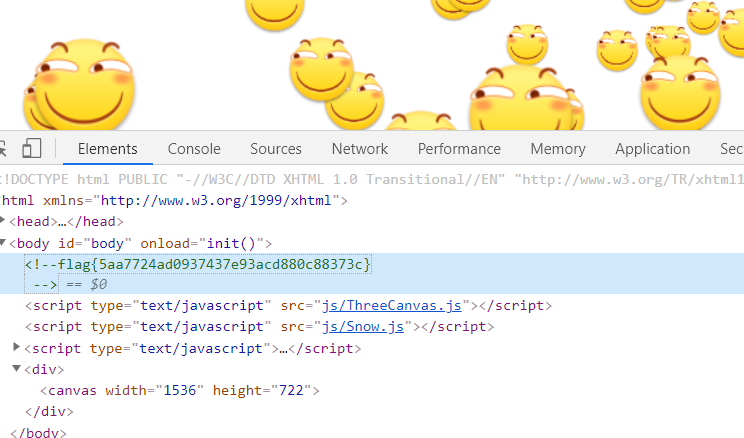The height and width of the screenshot is (438, 744).
Task: Select the DOCTYPE declaration line
Action: tap(372, 179)
